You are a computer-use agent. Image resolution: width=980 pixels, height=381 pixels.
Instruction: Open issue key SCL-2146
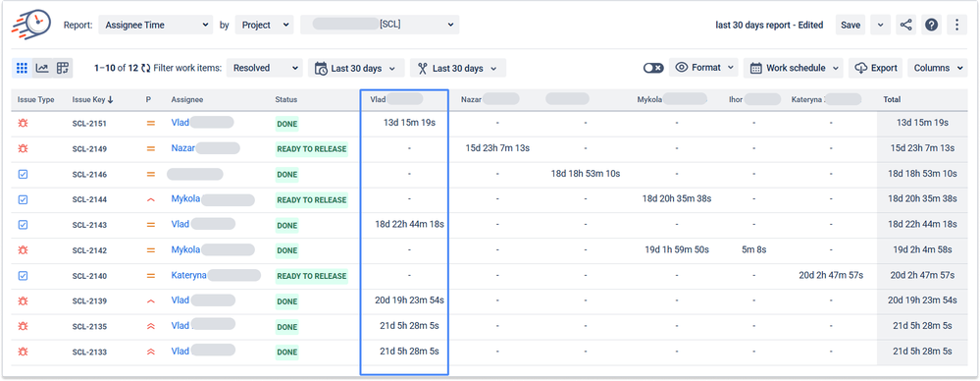(x=89, y=175)
